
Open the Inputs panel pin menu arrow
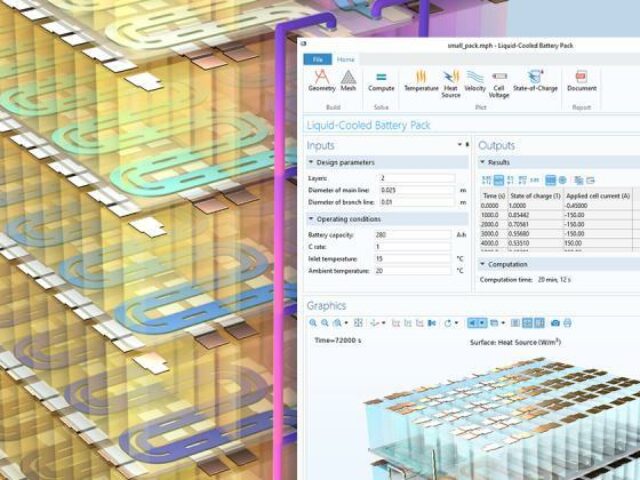coord(460,144)
